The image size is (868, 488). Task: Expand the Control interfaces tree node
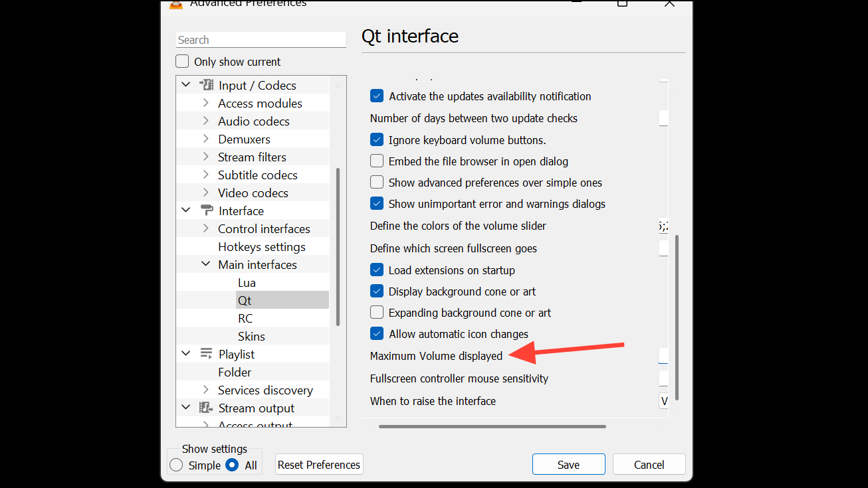[205, 228]
